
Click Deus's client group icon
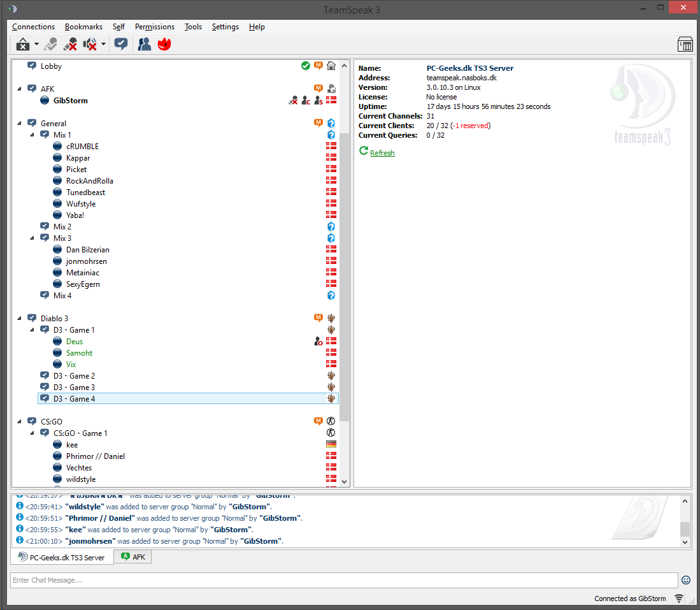[318, 341]
